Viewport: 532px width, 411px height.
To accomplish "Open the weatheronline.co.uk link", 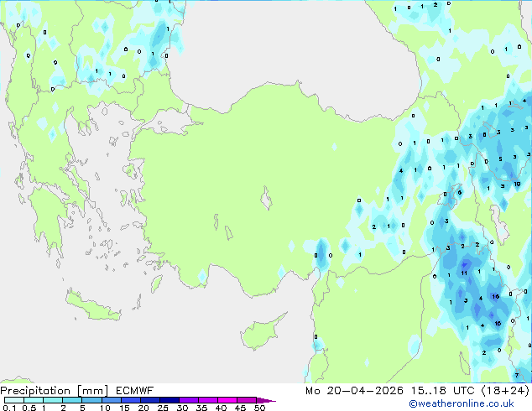I will [462, 403].
